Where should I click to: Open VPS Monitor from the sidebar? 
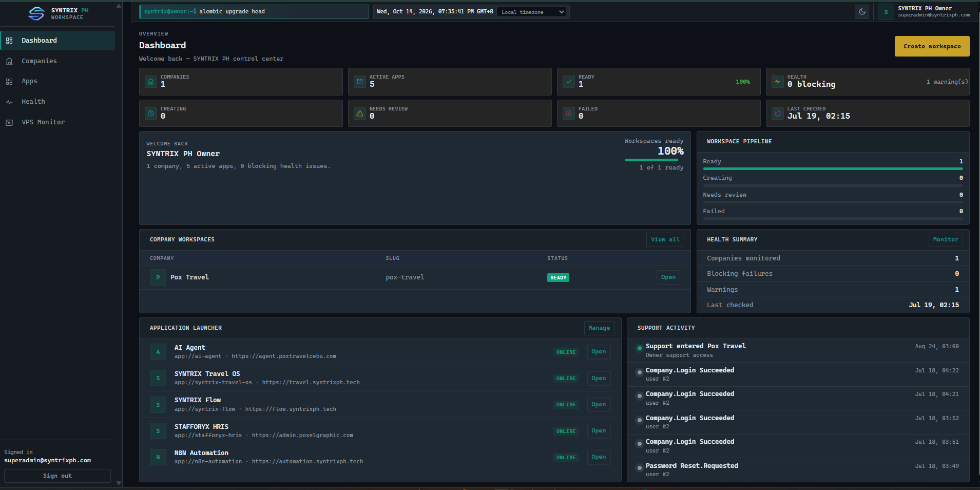[57, 122]
